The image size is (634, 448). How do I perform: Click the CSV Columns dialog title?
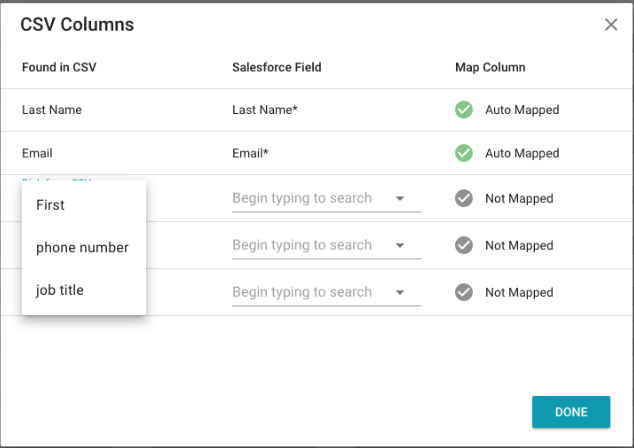(77, 25)
